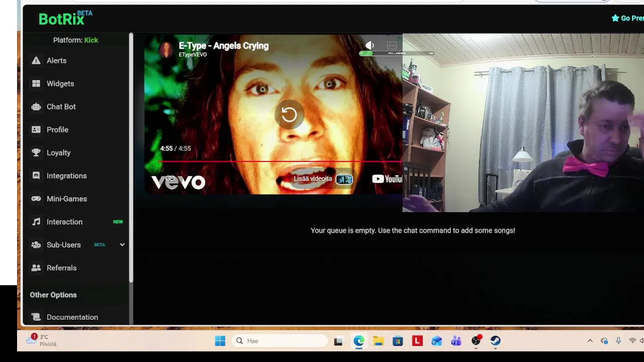Open the red L app in taskbar
The width and height of the screenshot is (644, 362).
tap(417, 341)
